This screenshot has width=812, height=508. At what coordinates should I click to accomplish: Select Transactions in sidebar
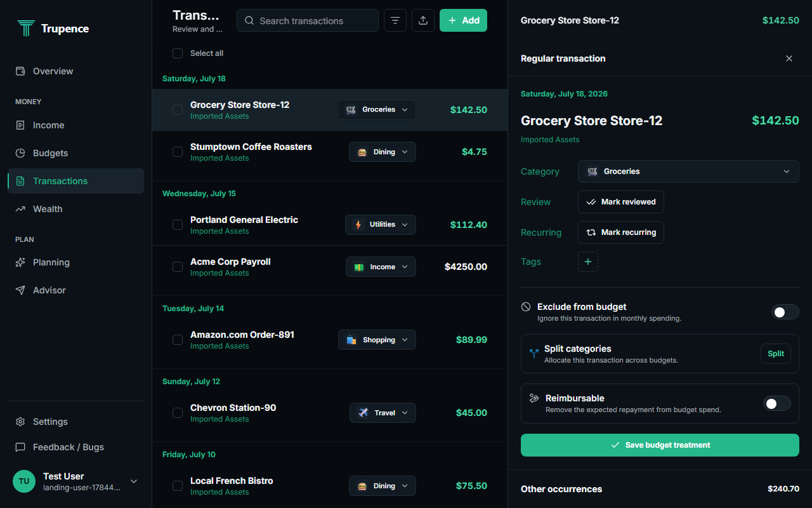coord(75,181)
